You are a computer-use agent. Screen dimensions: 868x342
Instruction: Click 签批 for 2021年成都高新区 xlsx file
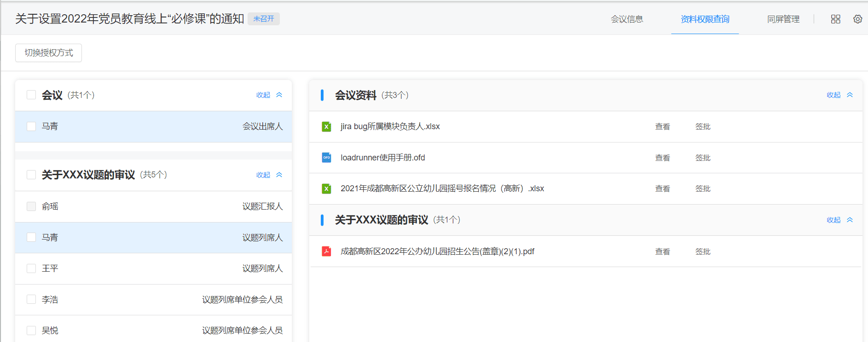click(703, 188)
